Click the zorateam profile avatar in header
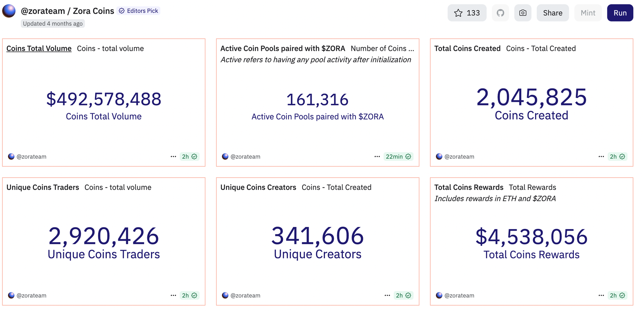Image resolution: width=644 pixels, height=313 pixels. [9, 11]
